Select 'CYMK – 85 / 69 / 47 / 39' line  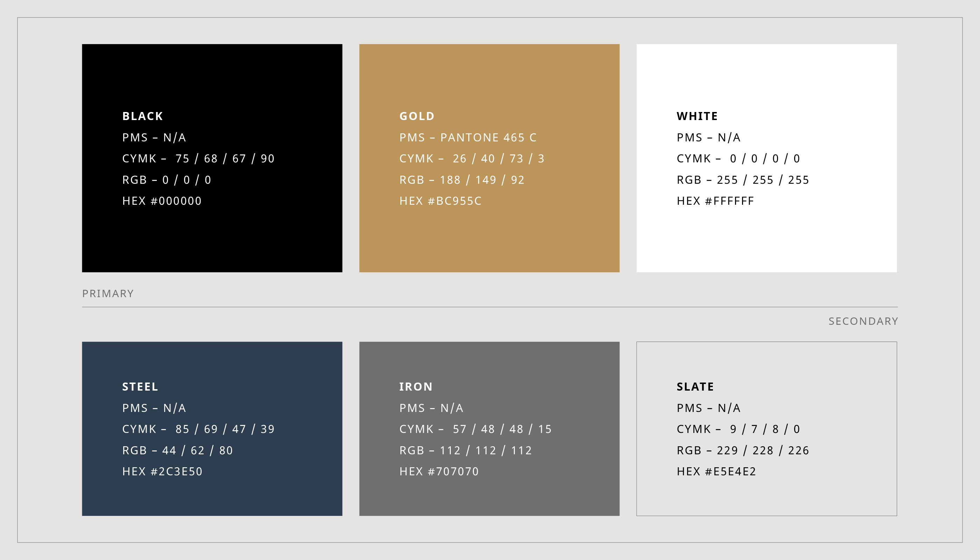(x=198, y=429)
